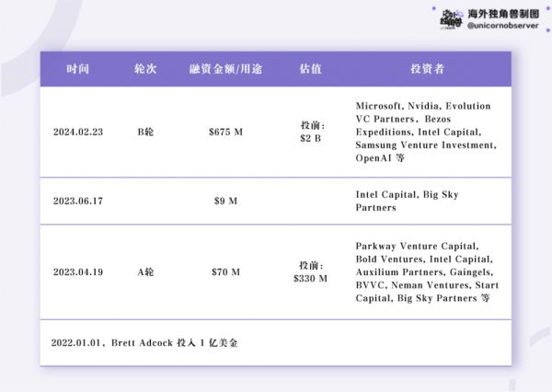This screenshot has width=552, height=392.
Task: Select the 轮次 column header
Action: pos(145,70)
